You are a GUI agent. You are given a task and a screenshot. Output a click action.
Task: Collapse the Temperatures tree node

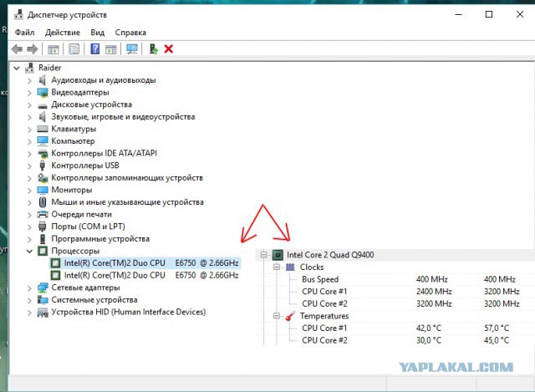click(x=277, y=316)
